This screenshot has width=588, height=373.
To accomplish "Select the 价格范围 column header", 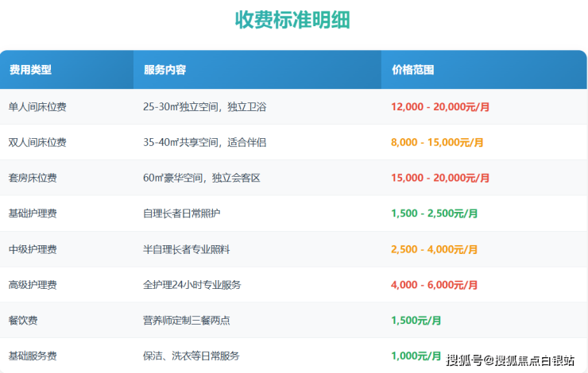I will pos(413,70).
